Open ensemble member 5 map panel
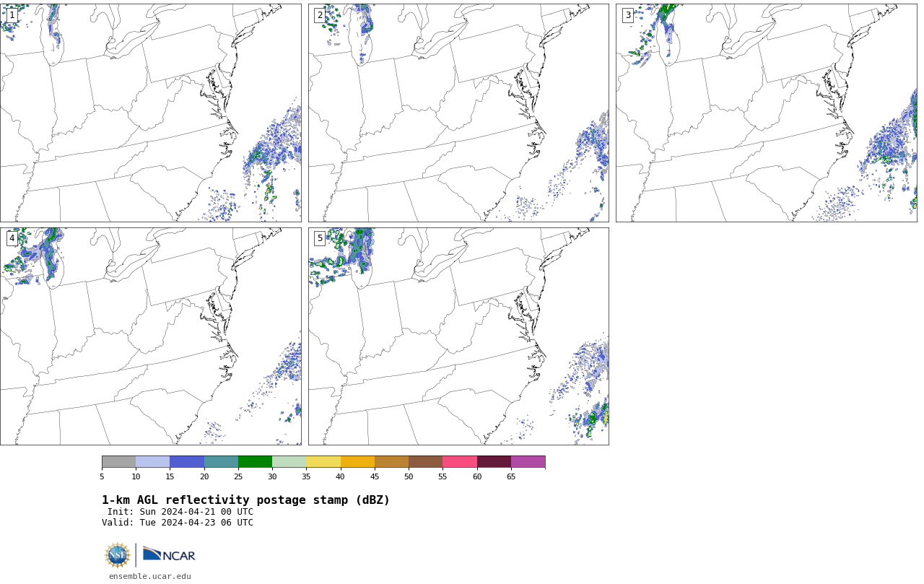 pos(458,336)
